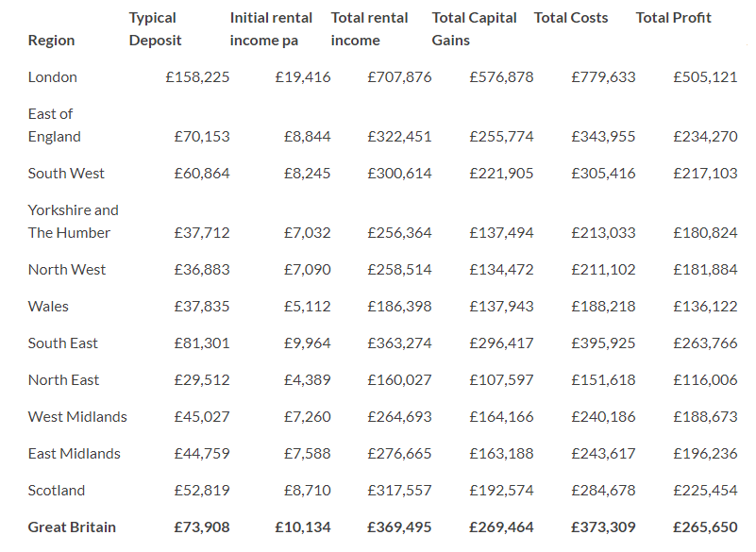The width and height of the screenshot is (756, 552).
Task: Click London's total profit £505,121
Action: click(705, 77)
